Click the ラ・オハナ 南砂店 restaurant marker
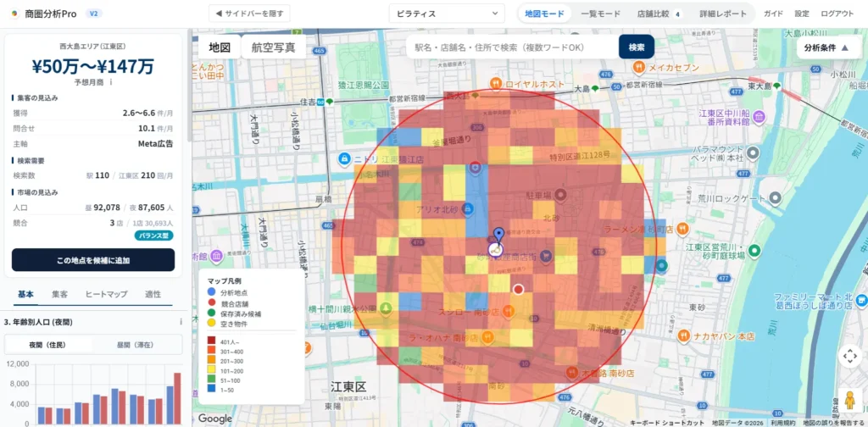 pyautogui.click(x=487, y=336)
